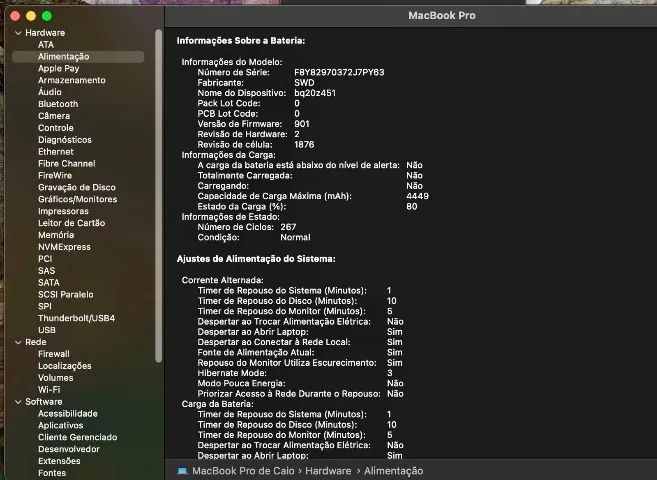The image size is (657, 480).
Task: Open Thunderbolt/USB4 entry
Action: (x=76, y=318)
